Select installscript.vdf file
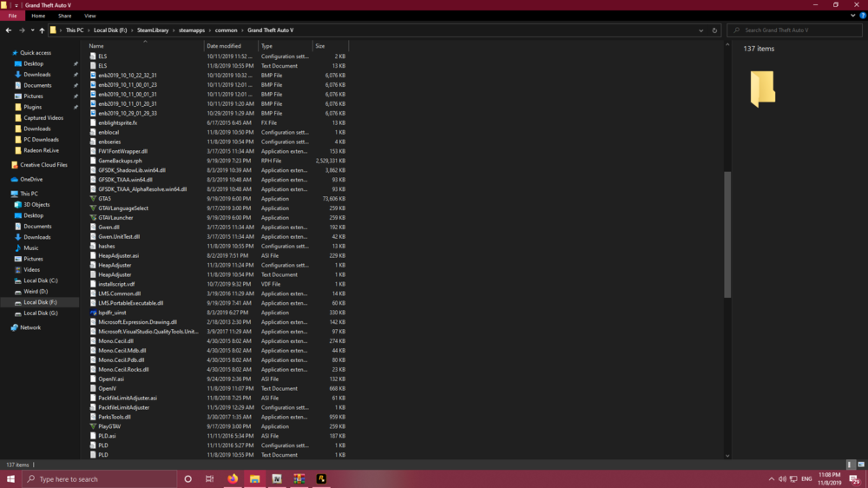Viewport: 868px width, 488px height. (x=116, y=284)
